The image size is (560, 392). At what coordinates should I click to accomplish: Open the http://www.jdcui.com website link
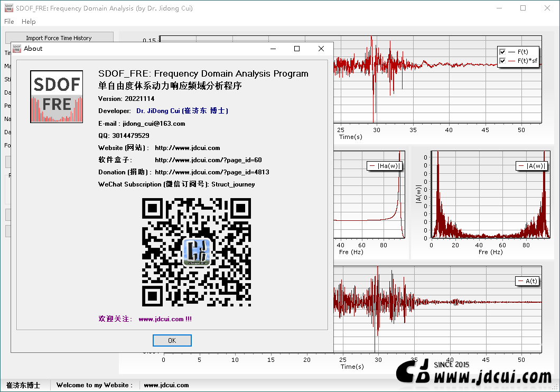tap(188, 148)
